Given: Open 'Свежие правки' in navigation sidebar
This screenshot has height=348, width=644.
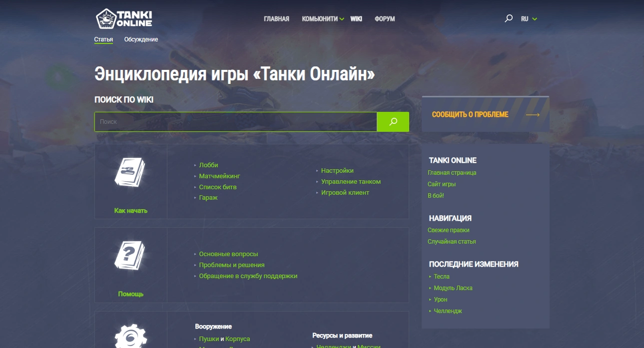Looking at the screenshot, I should point(449,230).
